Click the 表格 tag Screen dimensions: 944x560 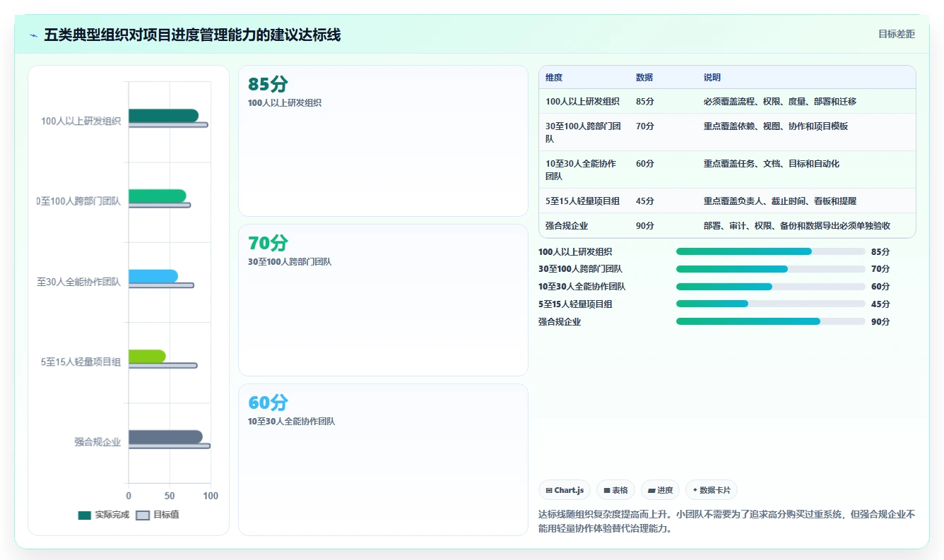point(615,490)
